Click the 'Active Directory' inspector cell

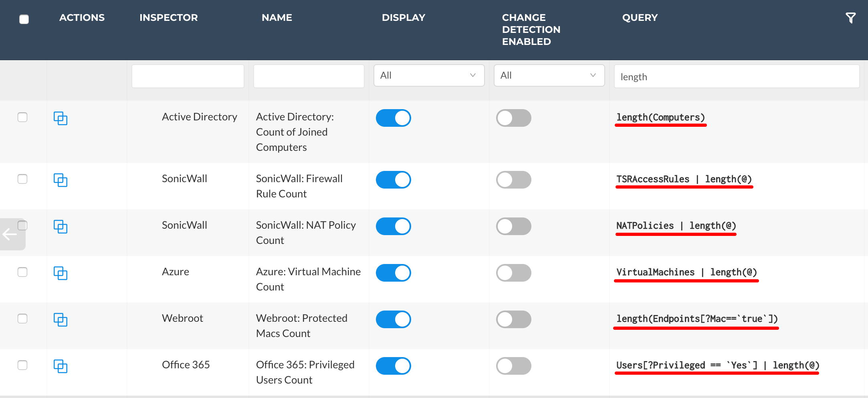pos(200,117)
